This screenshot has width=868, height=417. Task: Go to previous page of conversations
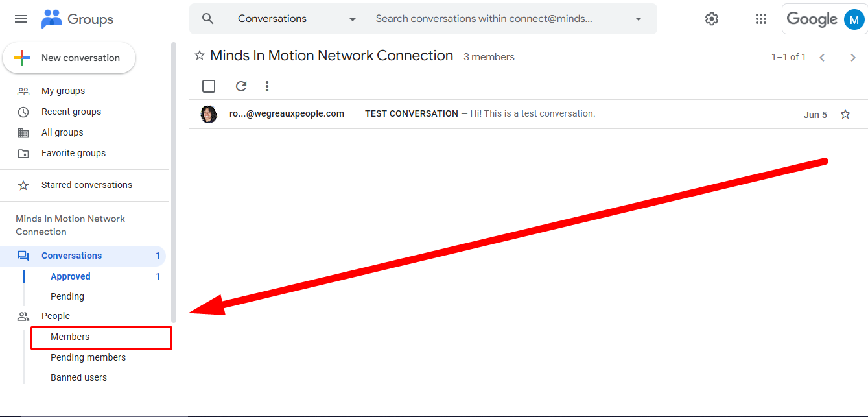click(822, 58)
